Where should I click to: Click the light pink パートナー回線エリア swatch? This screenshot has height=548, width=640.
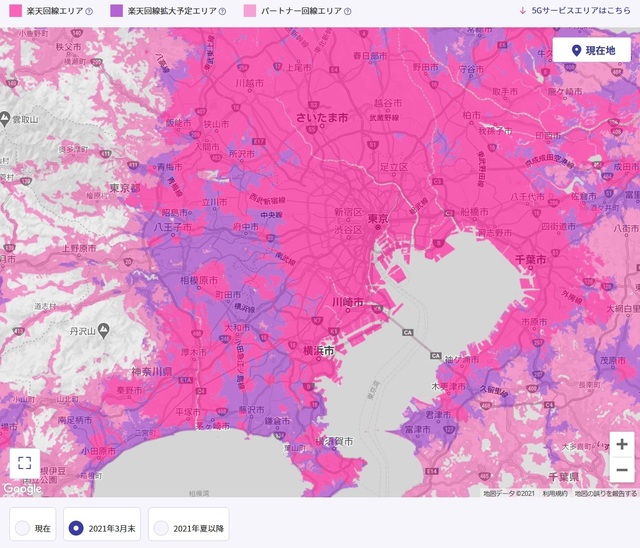click(x=250, y=12)
